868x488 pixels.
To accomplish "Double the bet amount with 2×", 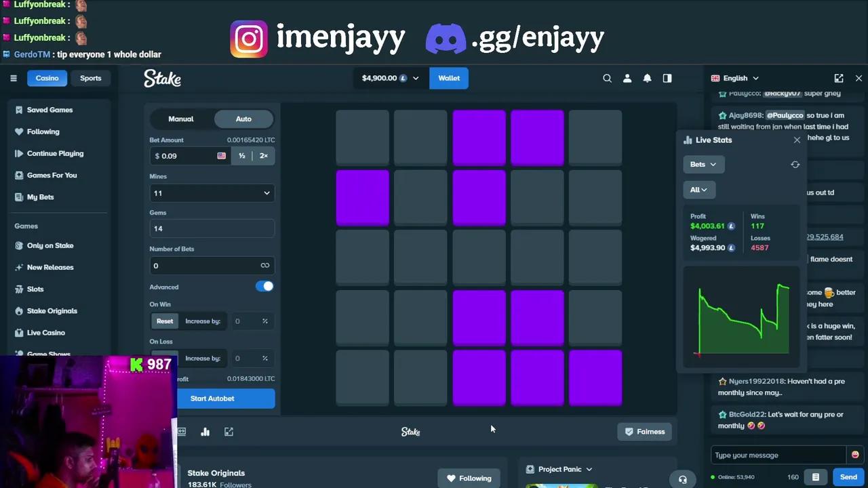I will coord(263,156).
